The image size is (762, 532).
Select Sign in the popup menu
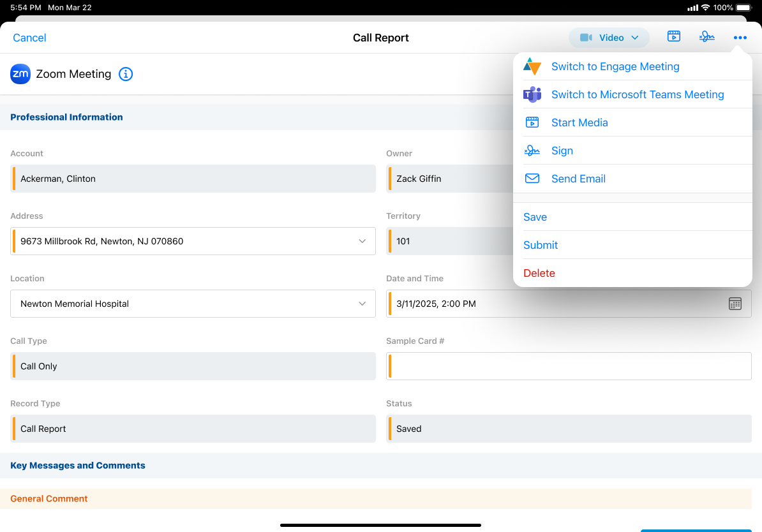[x=562, y=151]
